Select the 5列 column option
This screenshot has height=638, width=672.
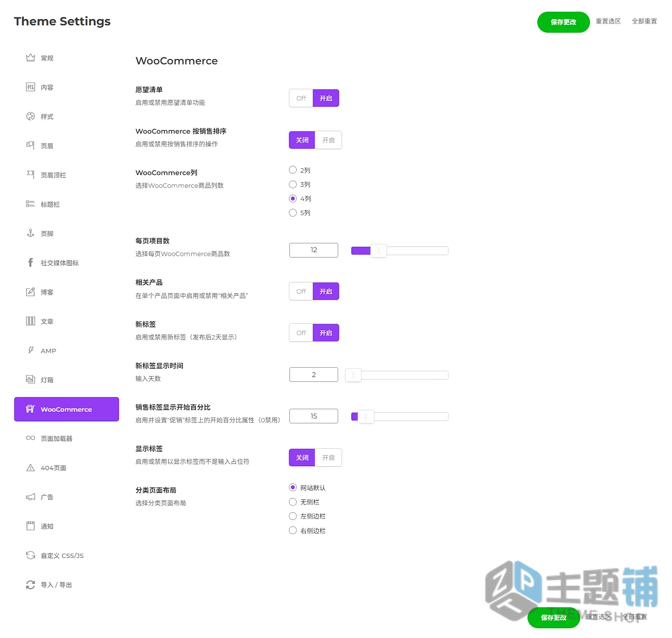pyautogui.click(x=293, y=213)
